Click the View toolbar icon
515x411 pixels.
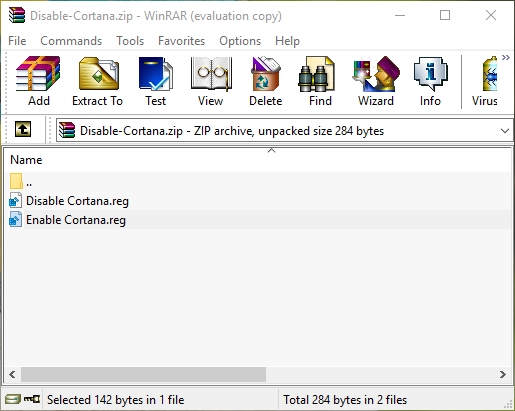point(211,81)
